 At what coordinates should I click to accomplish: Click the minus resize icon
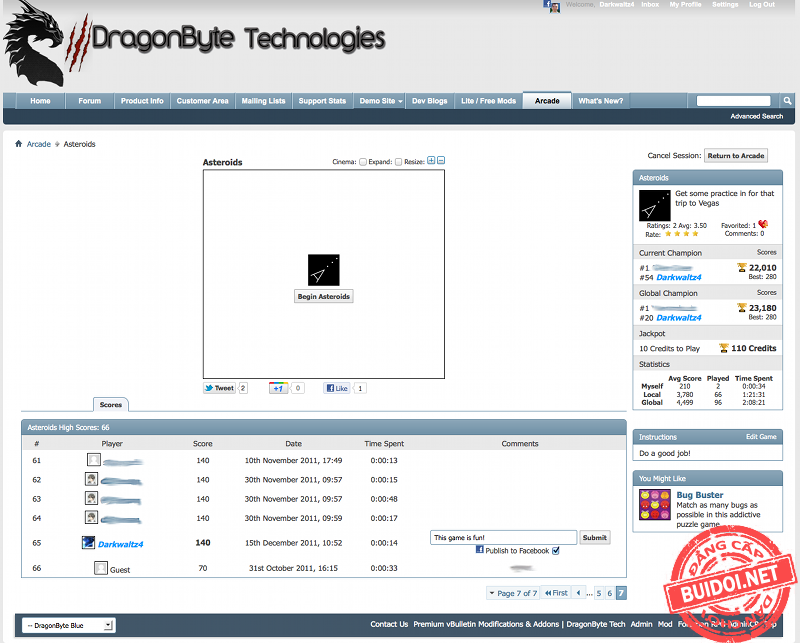441,161
